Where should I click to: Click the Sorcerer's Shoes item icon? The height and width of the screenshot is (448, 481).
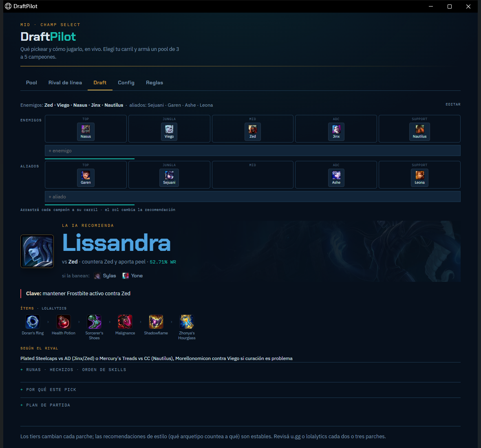[x=94, y=322]
